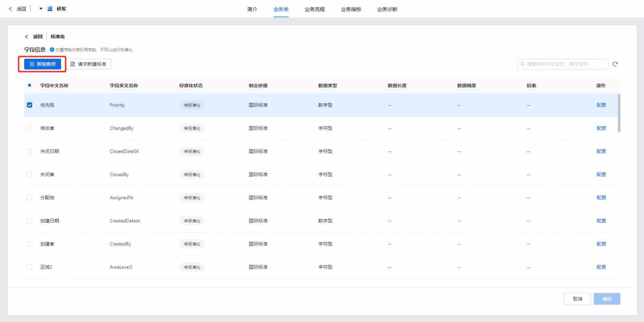Image resolution: width=644 pixels, height=322 pixels.
Task: Click the magnifier icon in search box
Action: pos(522,64)
